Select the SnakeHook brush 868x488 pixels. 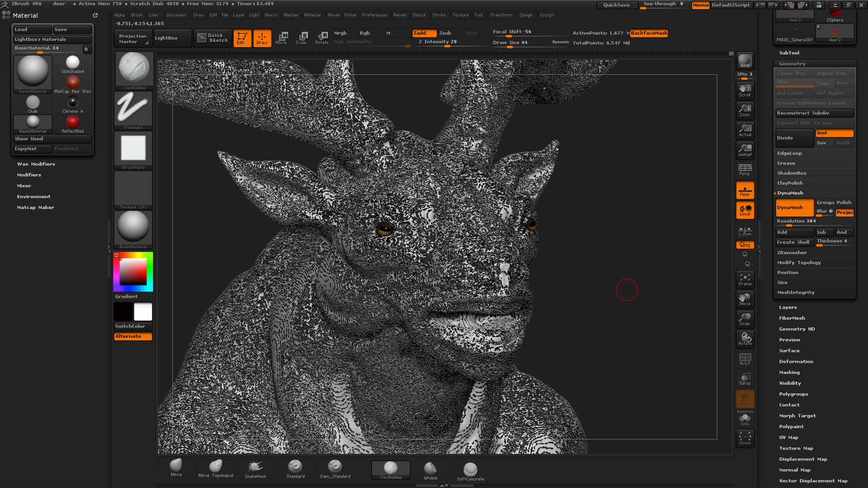pos(255,469)
